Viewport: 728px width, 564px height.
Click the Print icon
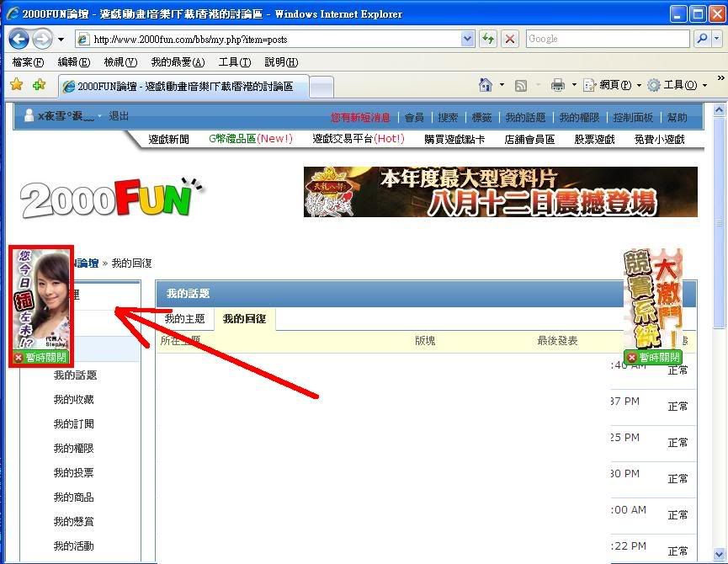pos(557,85)
